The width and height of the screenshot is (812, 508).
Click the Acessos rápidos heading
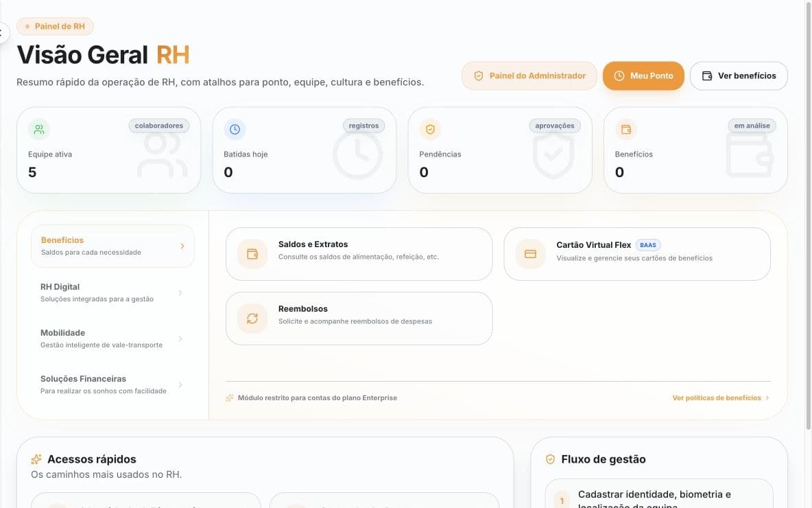[92, 459]
